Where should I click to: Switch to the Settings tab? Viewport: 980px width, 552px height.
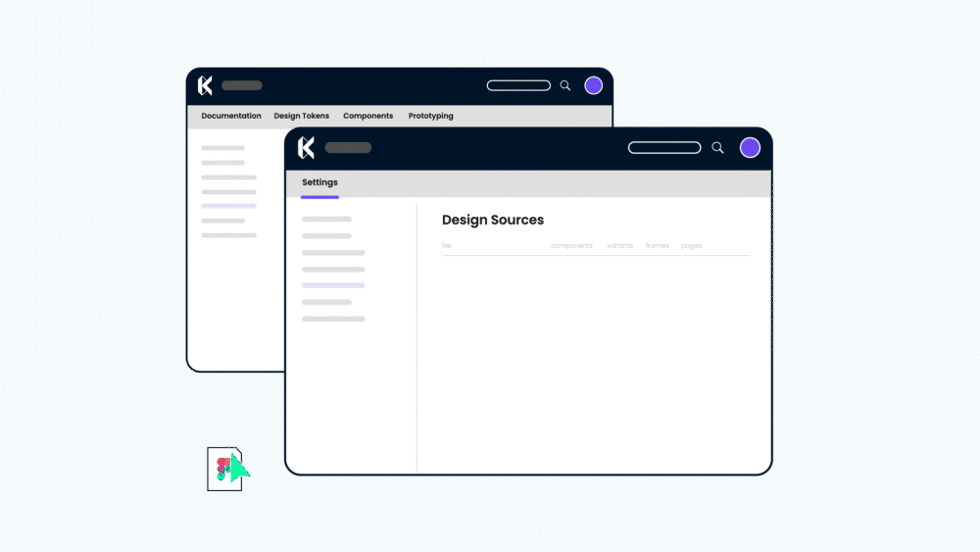click(319, 182)
